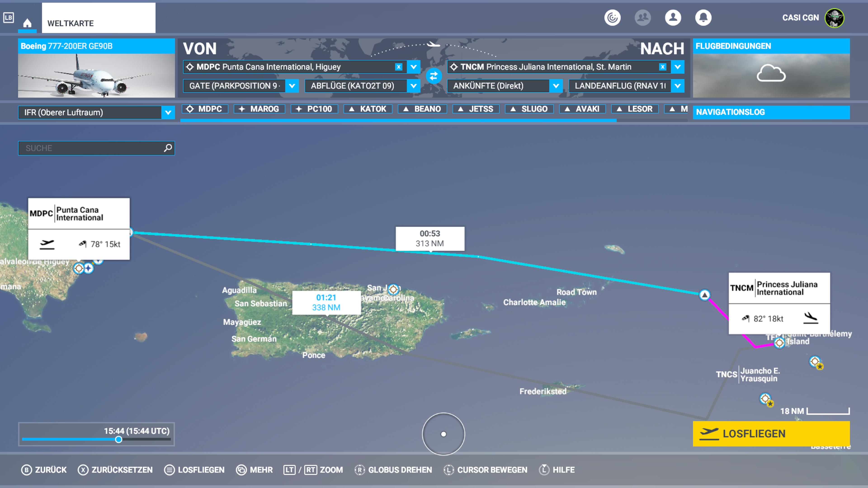The image size is (868, 488).
Task: Click the takeoff icon in MDPC card
Action: click(x=47, y=244)
